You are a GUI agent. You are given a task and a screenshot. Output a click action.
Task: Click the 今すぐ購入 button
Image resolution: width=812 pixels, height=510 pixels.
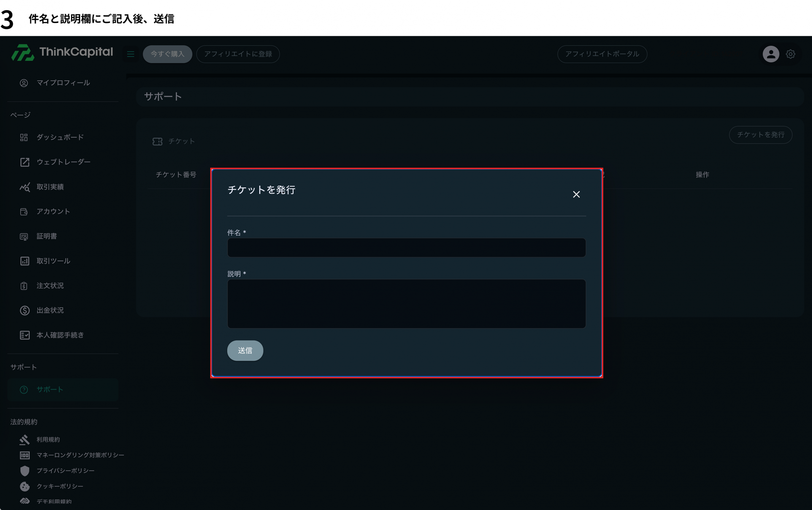point(167,54)
